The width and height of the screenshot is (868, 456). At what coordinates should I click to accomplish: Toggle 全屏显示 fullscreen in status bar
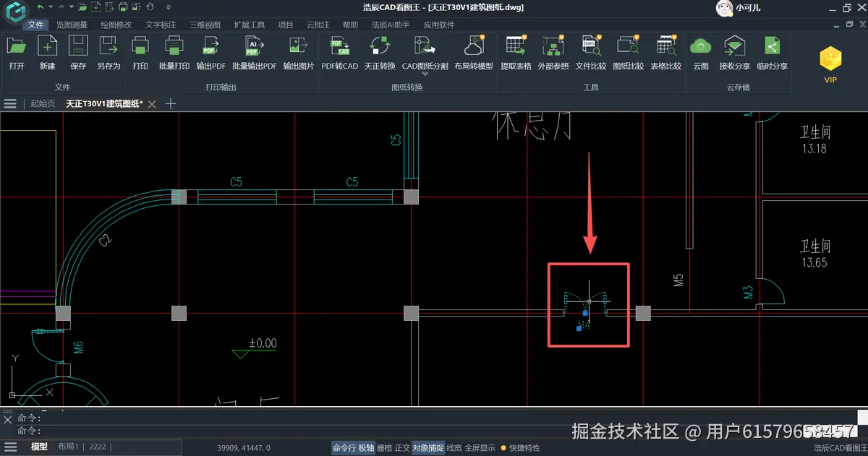click(480, 448)
